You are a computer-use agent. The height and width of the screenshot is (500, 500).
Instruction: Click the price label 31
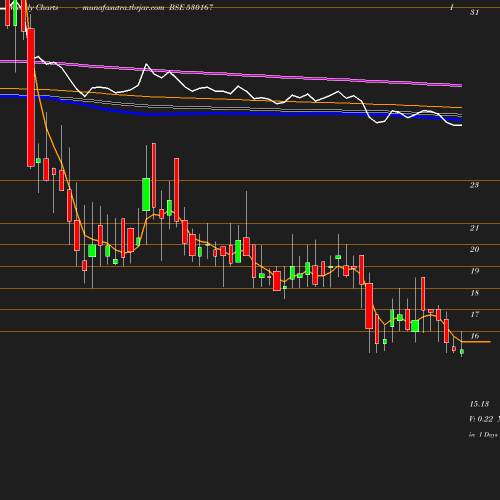474,13
